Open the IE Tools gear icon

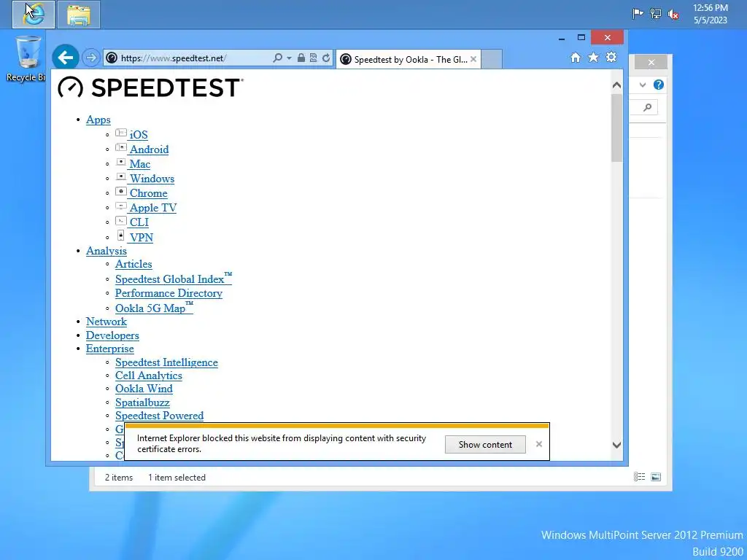[611, 58]
